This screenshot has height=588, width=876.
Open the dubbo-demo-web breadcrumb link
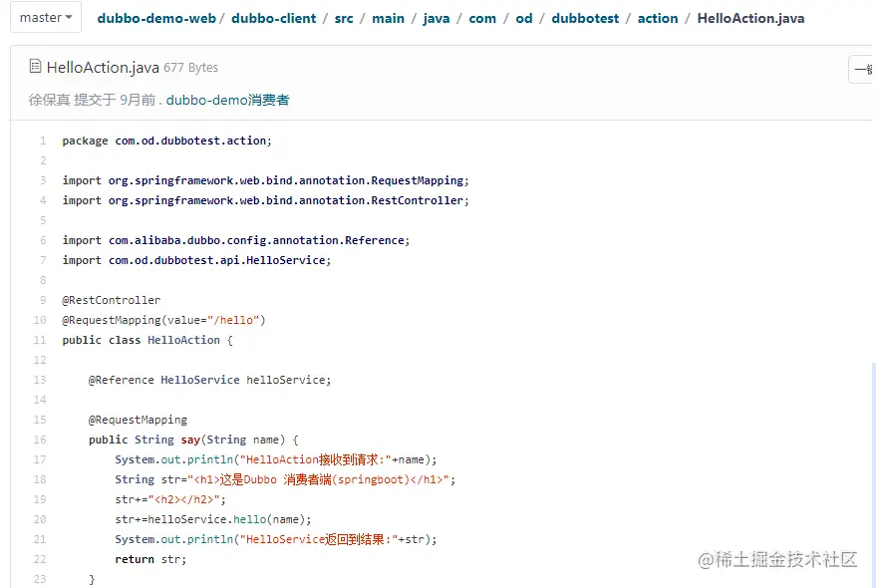pyautogui.click(x=156, y=19)
